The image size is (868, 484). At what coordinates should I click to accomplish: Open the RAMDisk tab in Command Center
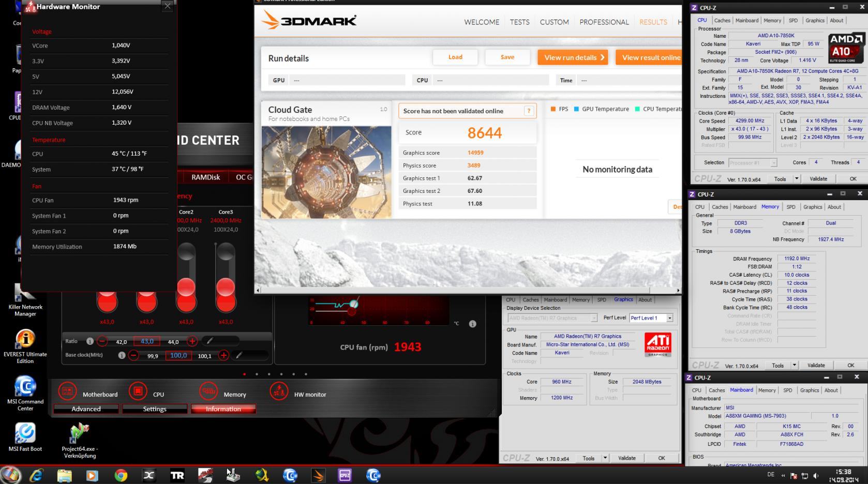tap(205, 177)
